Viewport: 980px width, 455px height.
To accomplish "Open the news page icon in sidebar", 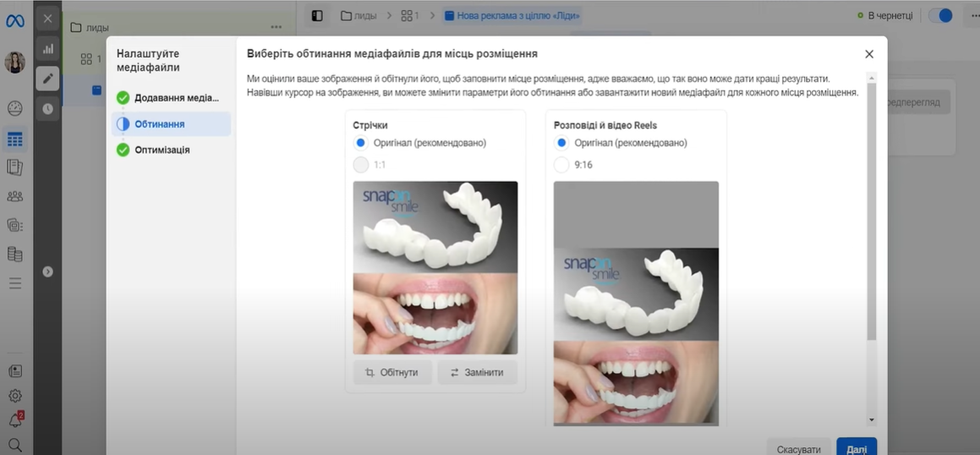I will point(15,370).
